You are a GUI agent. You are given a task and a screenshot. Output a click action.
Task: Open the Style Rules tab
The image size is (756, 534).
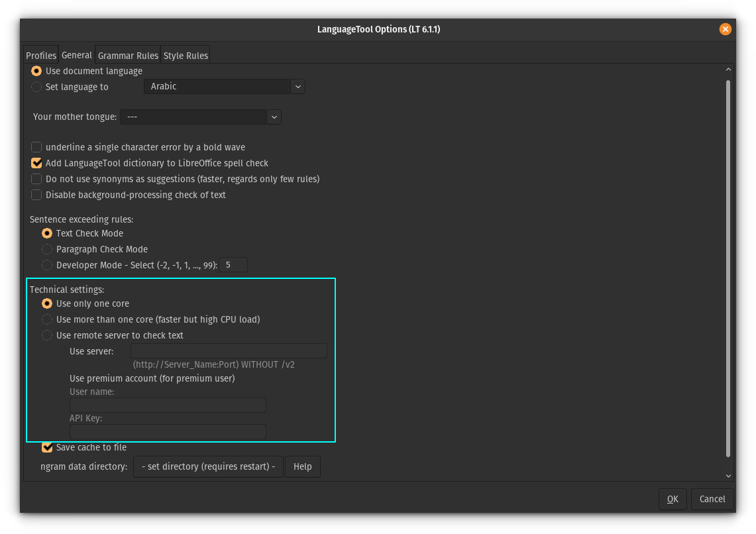coord(186,55)
